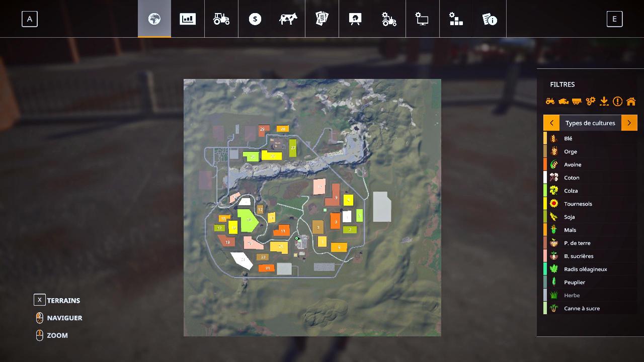Open the finances dollar tab
This screenshot has width=644, height=362.
coord(255,19)
